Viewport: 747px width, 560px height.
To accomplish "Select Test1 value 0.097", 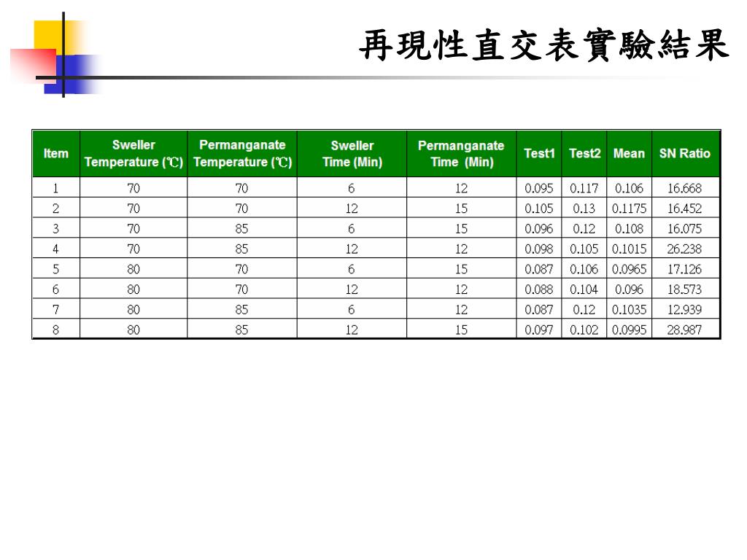I will pos(539,330).
